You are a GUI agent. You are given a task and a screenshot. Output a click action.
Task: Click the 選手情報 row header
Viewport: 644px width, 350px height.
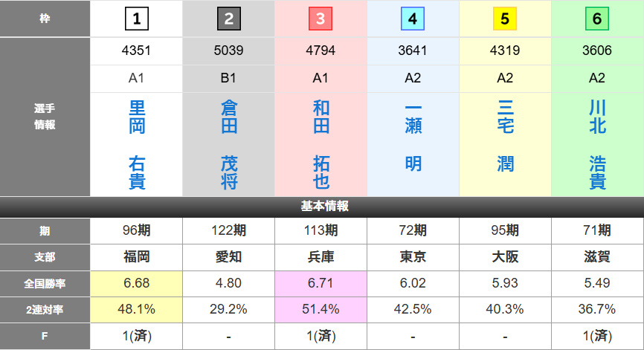tap(45, 117)
